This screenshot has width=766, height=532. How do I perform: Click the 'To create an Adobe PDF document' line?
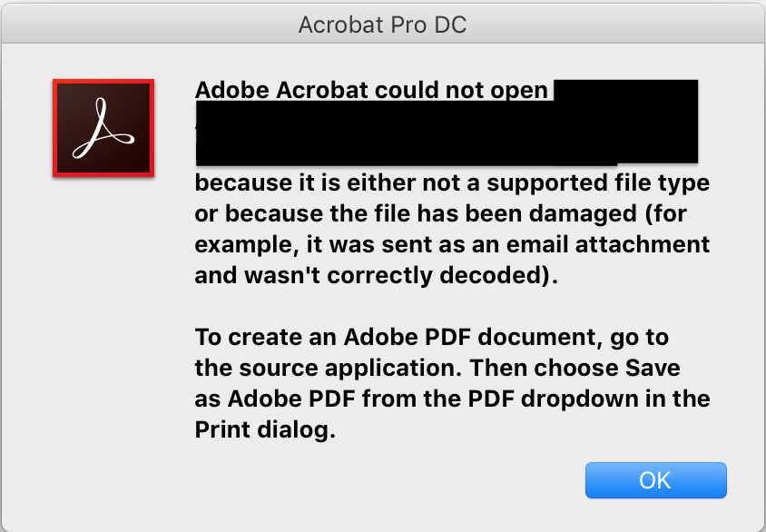(x=432, y=337)
